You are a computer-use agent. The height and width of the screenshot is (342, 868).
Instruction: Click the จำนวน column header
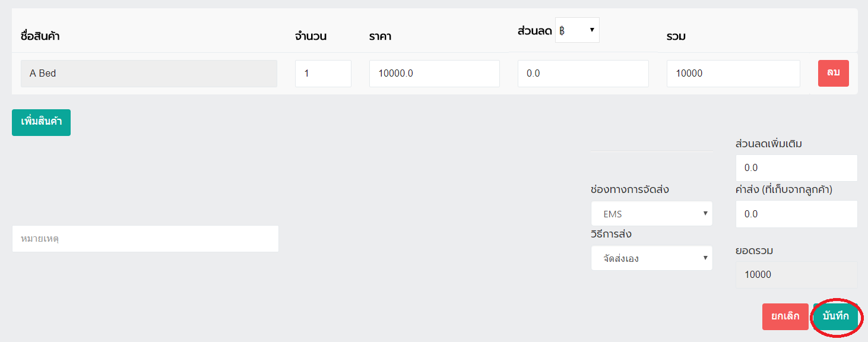[x=311, y=36]
